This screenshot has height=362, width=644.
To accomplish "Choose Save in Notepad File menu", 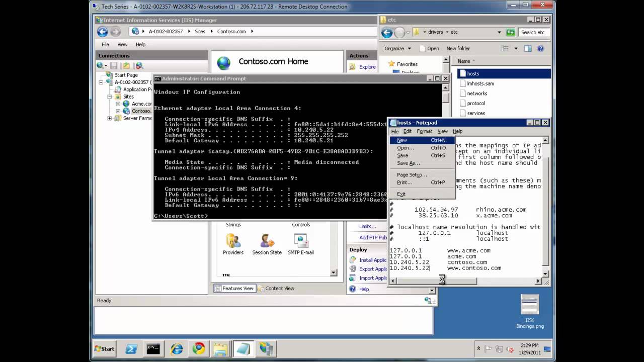I will (422, 155).
